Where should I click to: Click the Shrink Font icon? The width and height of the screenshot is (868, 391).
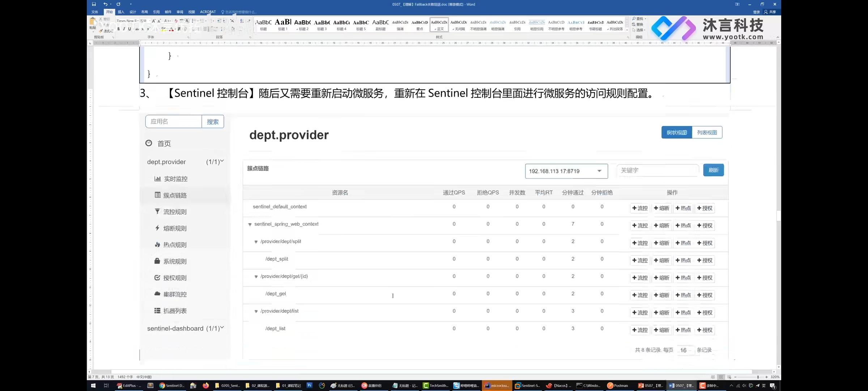pyautogui.click(x=159, y=21)
